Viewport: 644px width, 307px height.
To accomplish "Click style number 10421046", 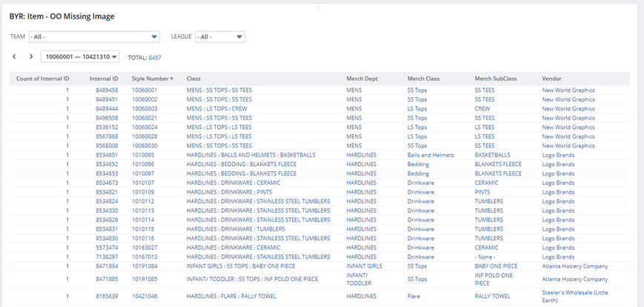I will tap(145, 296).
